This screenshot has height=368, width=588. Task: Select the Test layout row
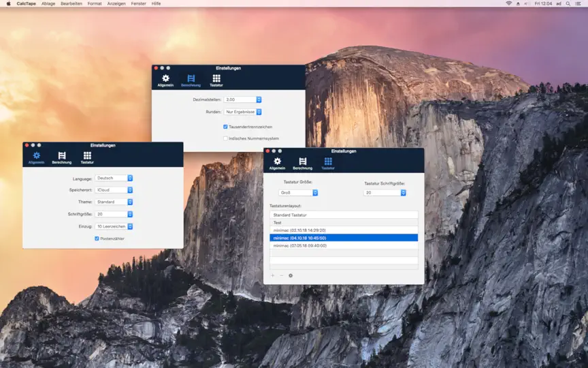tap(344, 223)
